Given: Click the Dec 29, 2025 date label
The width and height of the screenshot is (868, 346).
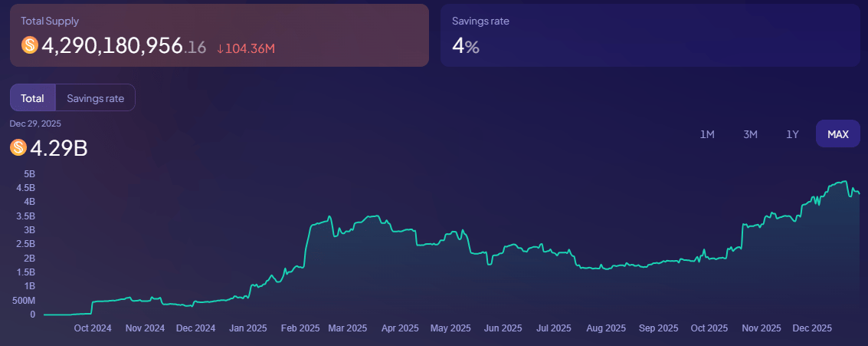Looking at the screenshot, I should coord(35,123).
